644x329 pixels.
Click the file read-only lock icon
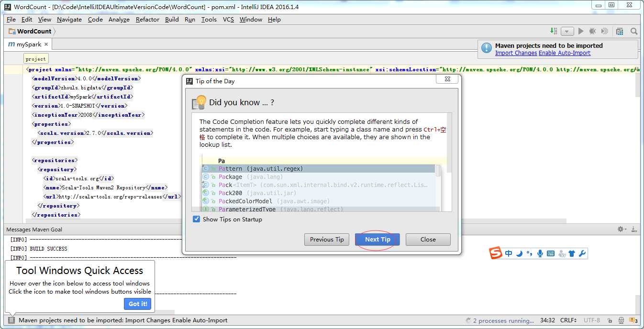coord(610,320)
